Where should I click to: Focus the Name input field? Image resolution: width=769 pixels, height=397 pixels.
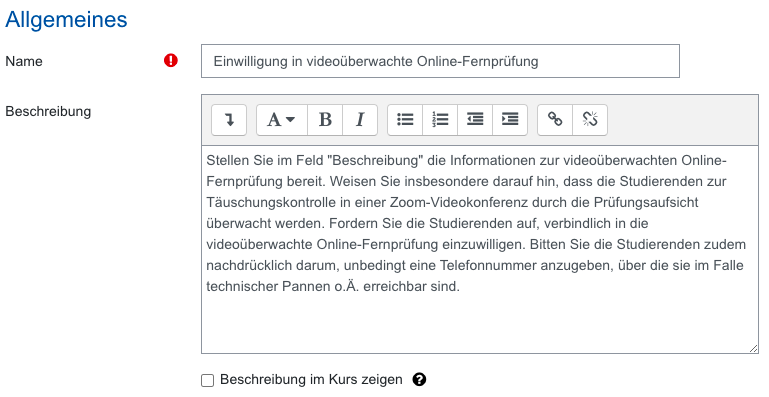[440, 61]
